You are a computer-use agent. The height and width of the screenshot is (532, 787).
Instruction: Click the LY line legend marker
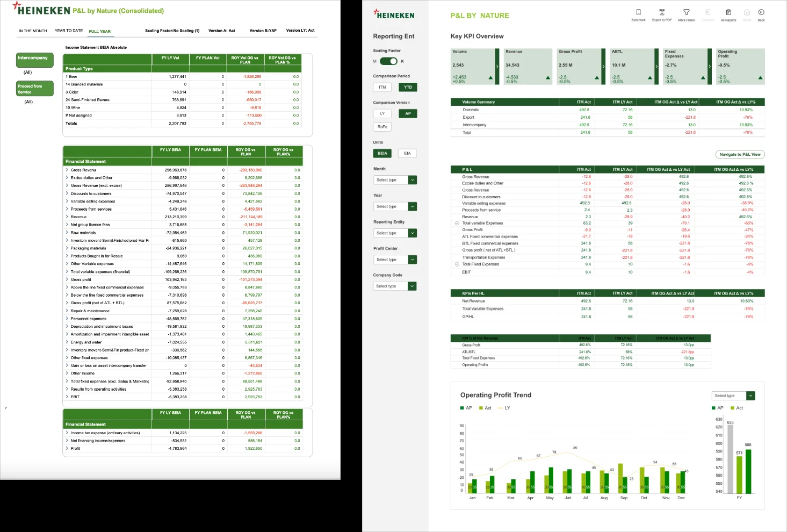pyautogui.click(x=500, y=408)
